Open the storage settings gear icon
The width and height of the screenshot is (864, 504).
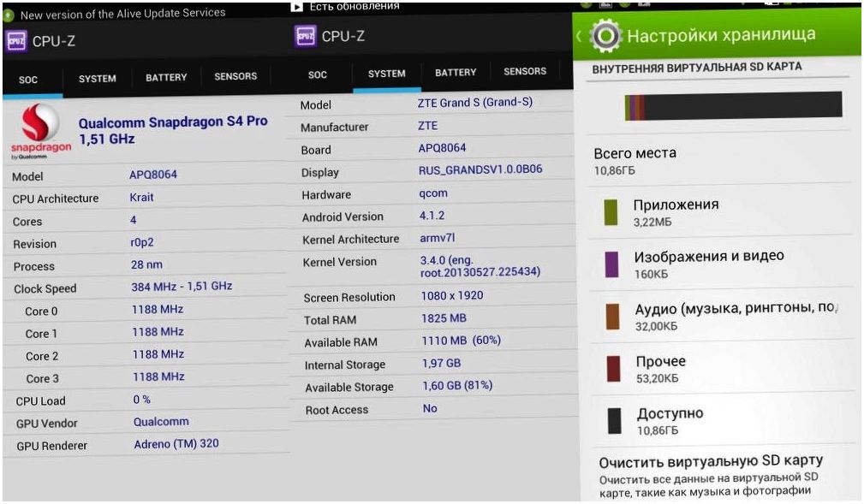click(x=605, y=36)
